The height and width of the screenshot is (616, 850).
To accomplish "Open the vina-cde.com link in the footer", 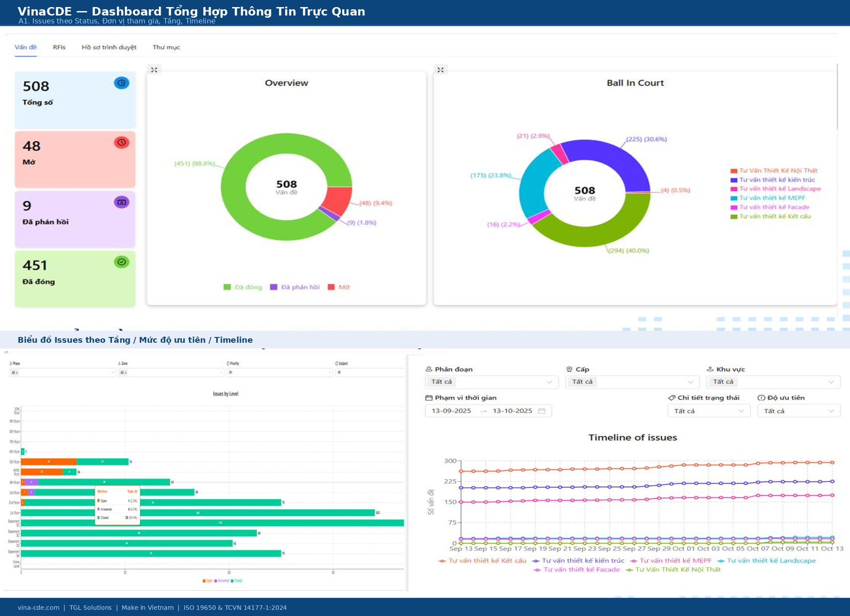I will pos(39,608).
